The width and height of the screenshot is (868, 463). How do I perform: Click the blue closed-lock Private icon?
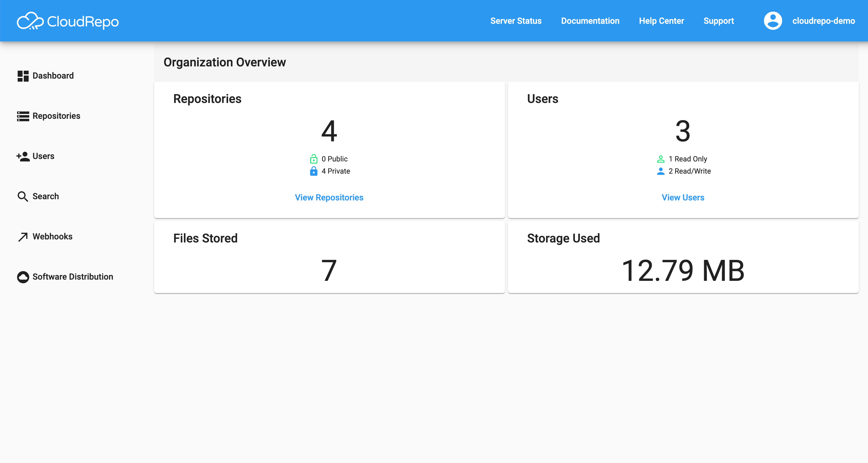pos(313,171)
